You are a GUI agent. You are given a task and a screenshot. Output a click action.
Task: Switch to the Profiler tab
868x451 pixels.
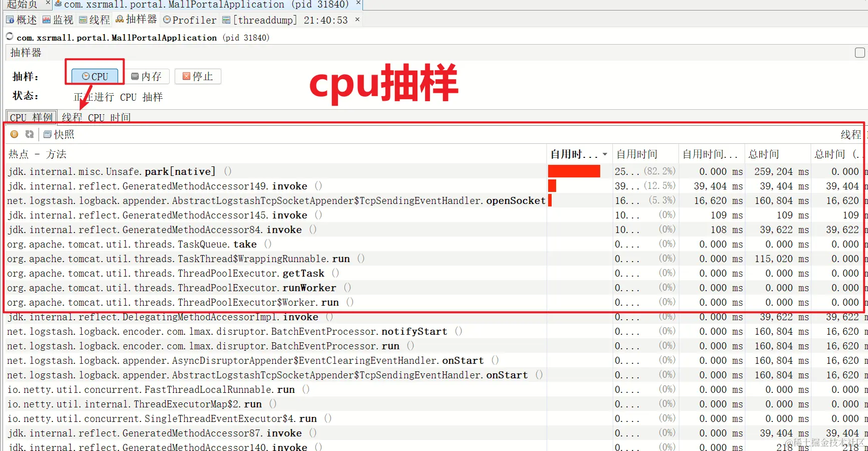coord(190,20)
